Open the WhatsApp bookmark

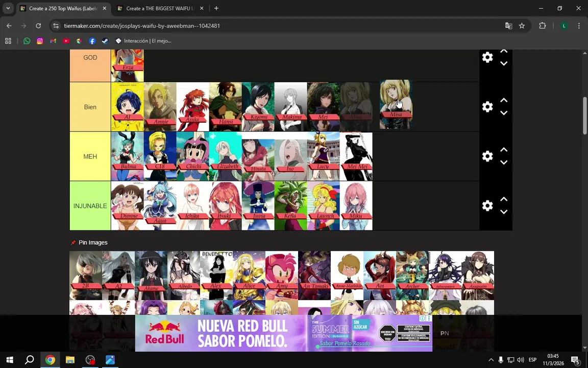point(27,41)
